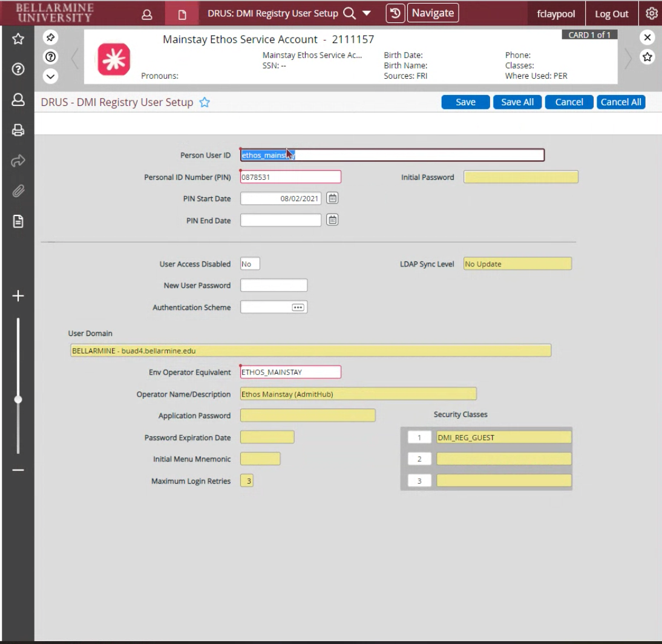Click the PIN End Date field
The width and height of the screenshot is (662, 644).
click(x=280, y=220)
